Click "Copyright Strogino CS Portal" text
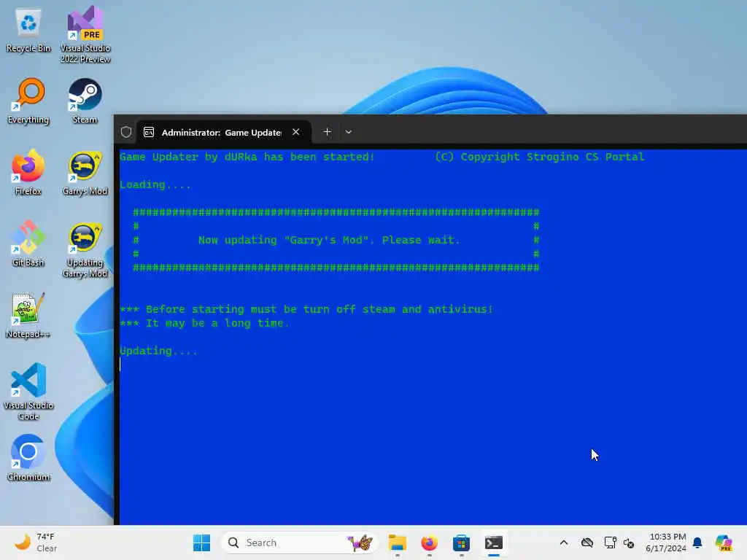Screen dimensions: 747x560 (552, 157)
